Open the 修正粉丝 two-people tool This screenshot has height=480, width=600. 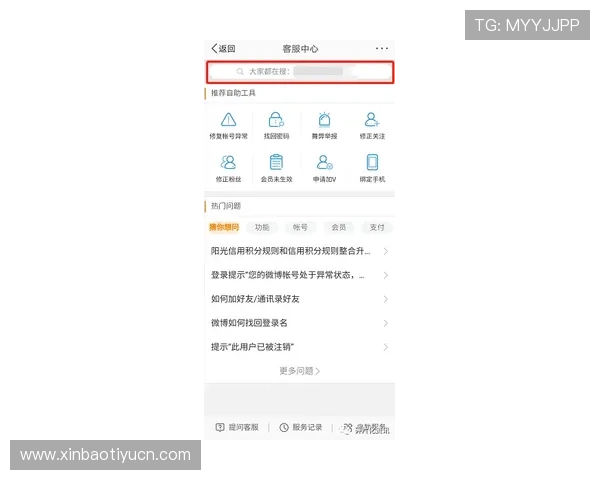click(x=228, y=168)
